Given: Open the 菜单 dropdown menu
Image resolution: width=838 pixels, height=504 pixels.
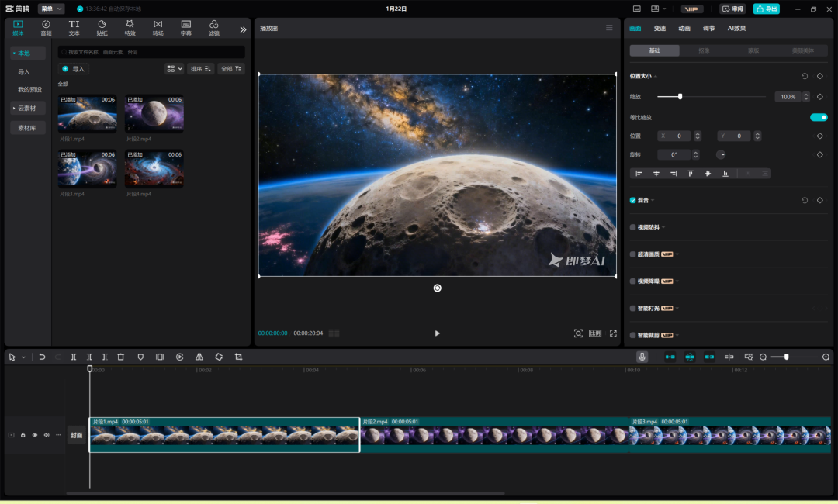Looking at the screenshot, I should [x=51, y=9].
